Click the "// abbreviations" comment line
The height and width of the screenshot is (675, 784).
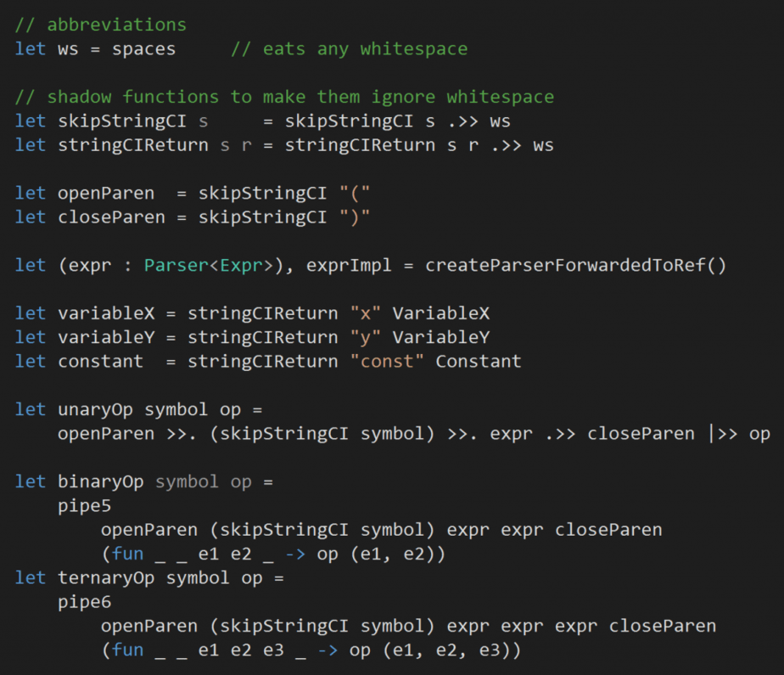[x=100, y=25]
